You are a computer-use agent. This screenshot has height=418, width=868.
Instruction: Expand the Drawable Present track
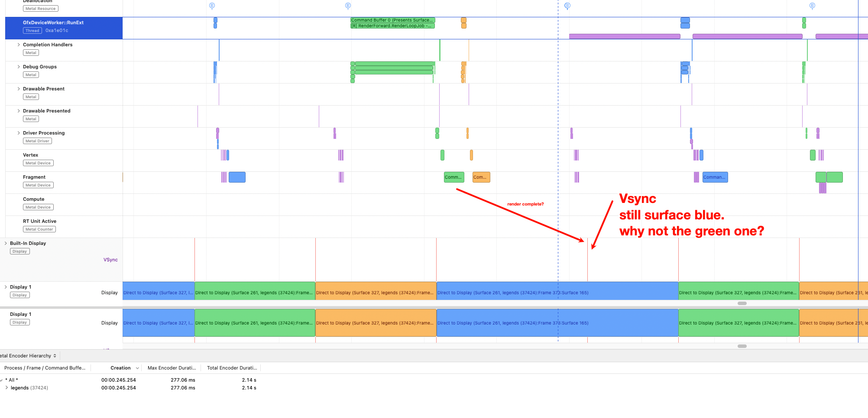coord(19,89)
